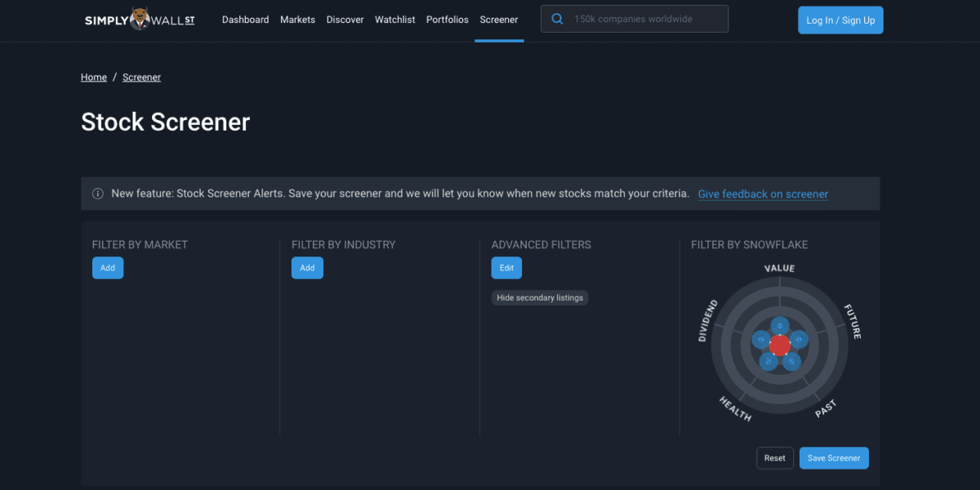Click the HEALTH label on the snowflake

click(x=735, y=408)
